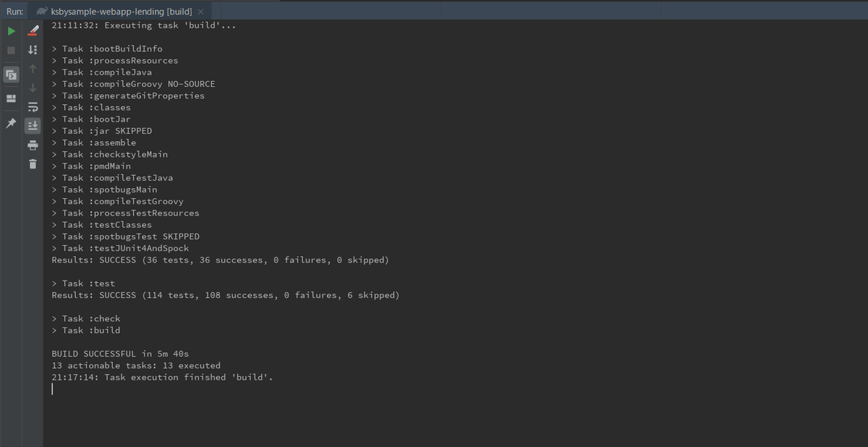Click the 'Task execution finished' line
The height and width of the screenshot is (447, 868).
[162, 378]
